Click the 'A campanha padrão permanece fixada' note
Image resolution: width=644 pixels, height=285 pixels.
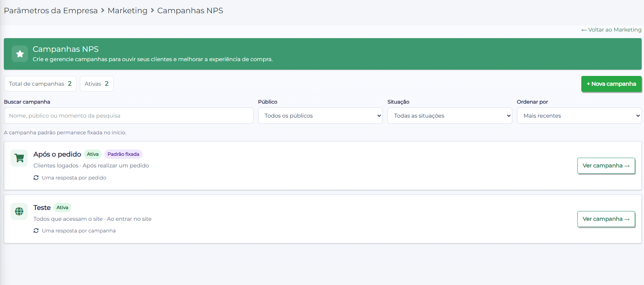tap(65, 132)
